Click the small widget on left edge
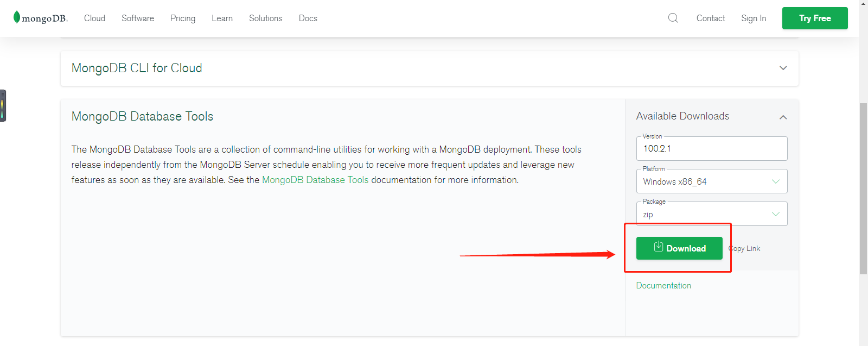The image size is (868, 346). [x=3, y=105]
